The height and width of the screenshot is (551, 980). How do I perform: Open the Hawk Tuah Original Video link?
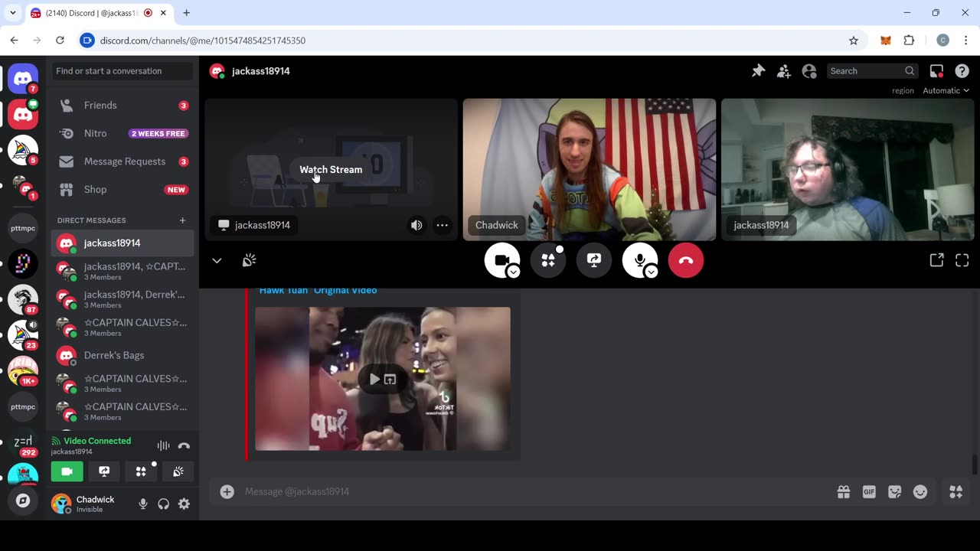[318, 291]
